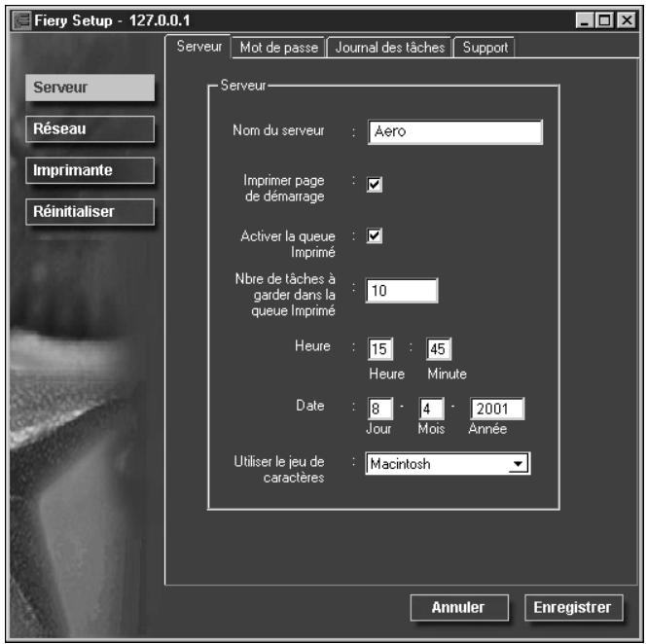647x644 pixels.
Task: Select the Support tab
Action: (485, 48)
